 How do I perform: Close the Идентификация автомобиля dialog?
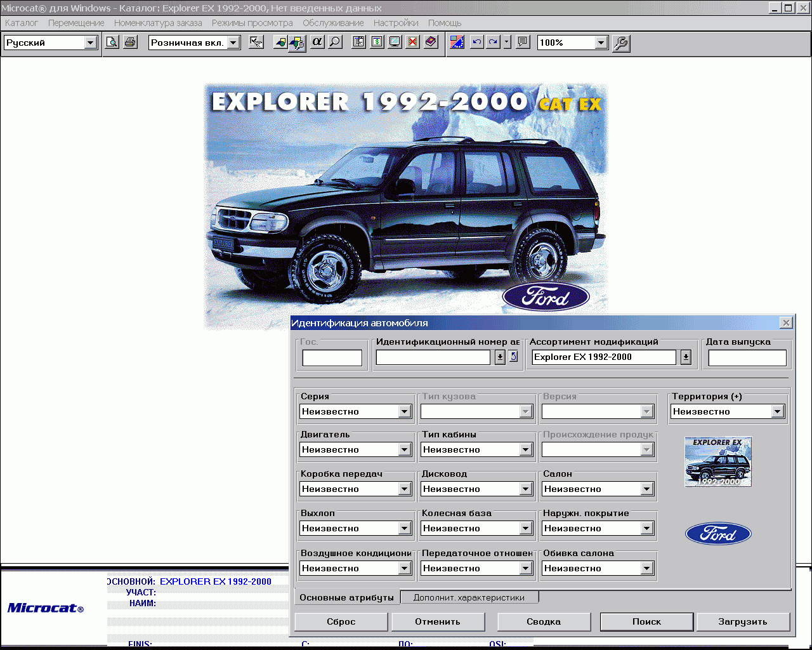pyautogui.click(x=786, y=322)
